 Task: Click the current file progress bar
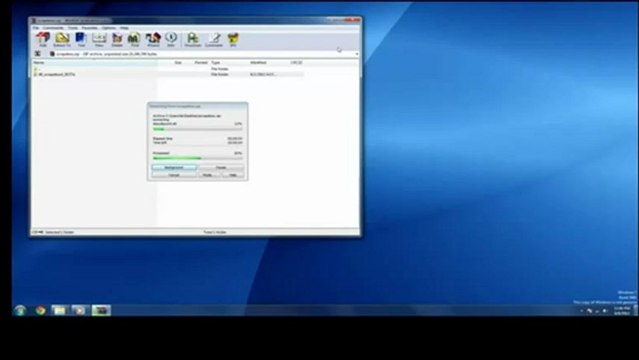(x=198, y=129)
